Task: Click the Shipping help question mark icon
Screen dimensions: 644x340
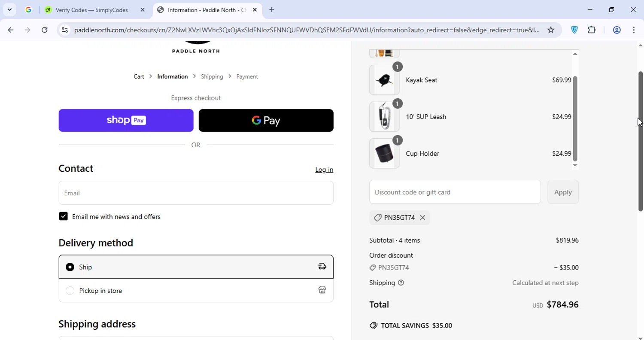Action: [x=401, y=283]
